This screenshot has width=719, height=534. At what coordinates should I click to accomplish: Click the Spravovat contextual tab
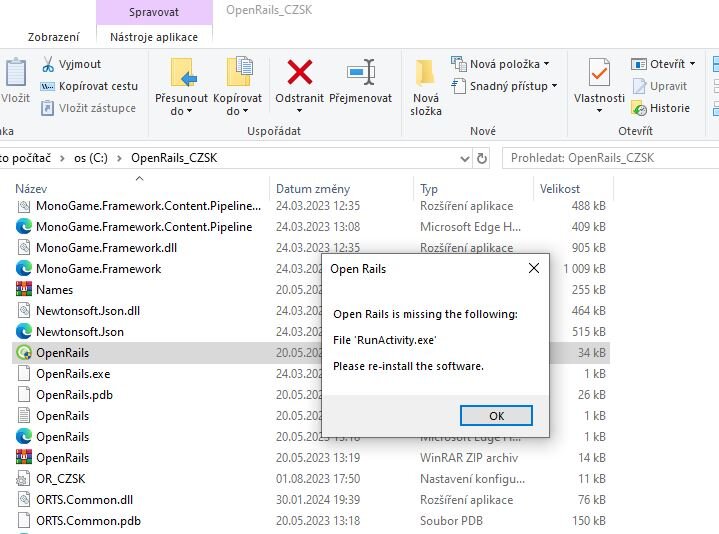pos(154,12)
